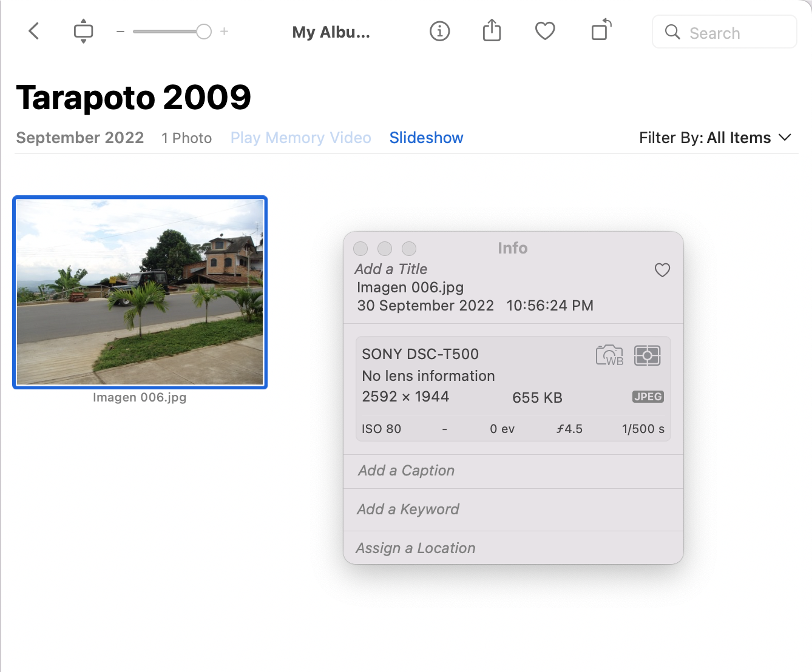
Task: Click the minus zoom-out icon
Action: pos(120,32)
